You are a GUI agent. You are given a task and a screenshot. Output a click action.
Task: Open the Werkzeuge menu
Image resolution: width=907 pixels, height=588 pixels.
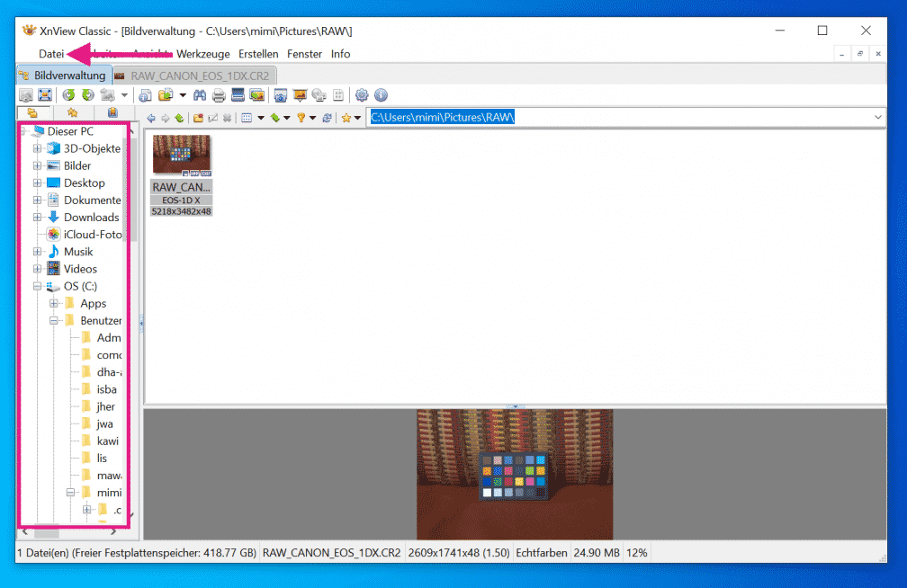click(202, 54)
